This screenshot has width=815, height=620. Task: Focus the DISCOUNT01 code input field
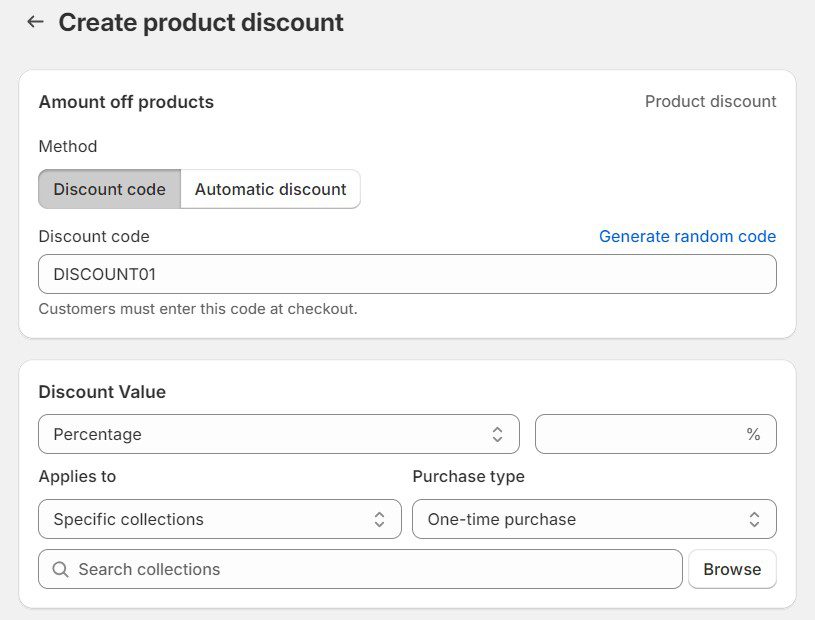407,274
